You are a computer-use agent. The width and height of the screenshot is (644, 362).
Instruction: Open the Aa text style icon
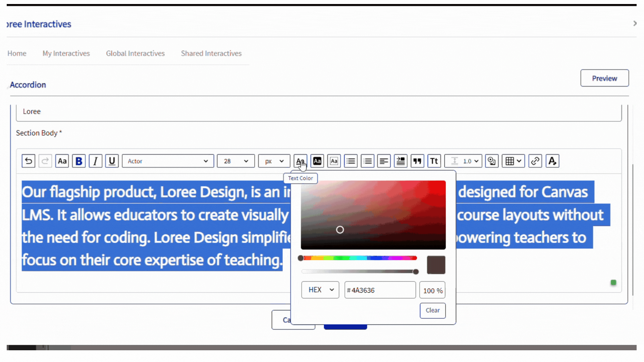point(62,161)
